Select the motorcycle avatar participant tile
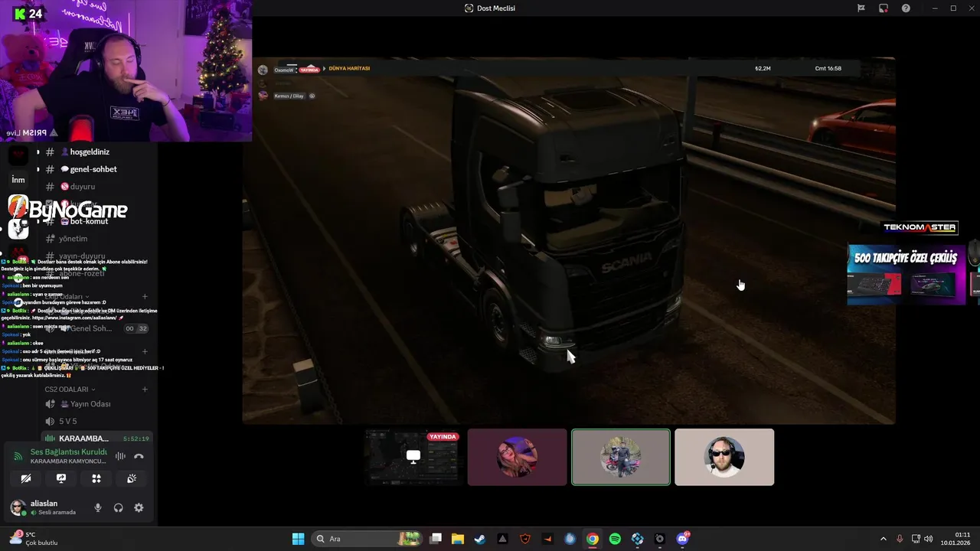The height and width of the screenshot is (551, 980). click(621, 457)
